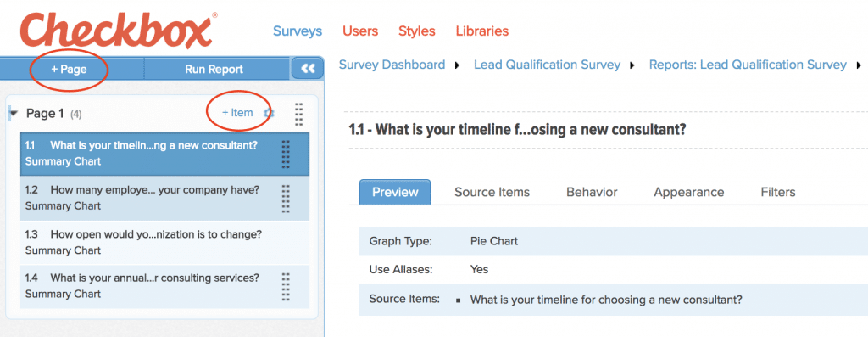Click drag handle of item 1.2
The width and height of the screenshot is (868, 337).
coord(286,199)
